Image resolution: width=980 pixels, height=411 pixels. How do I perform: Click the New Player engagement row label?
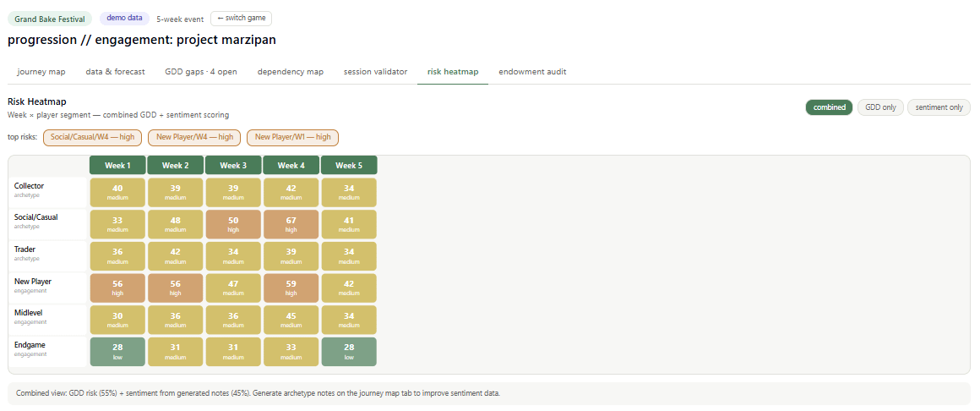point(49,288)
